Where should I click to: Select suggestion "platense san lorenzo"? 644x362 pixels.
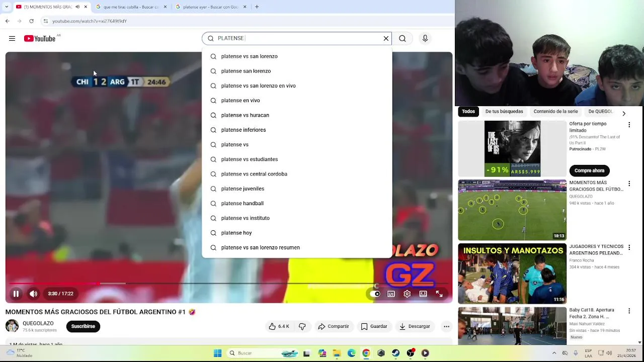[297, 71]
